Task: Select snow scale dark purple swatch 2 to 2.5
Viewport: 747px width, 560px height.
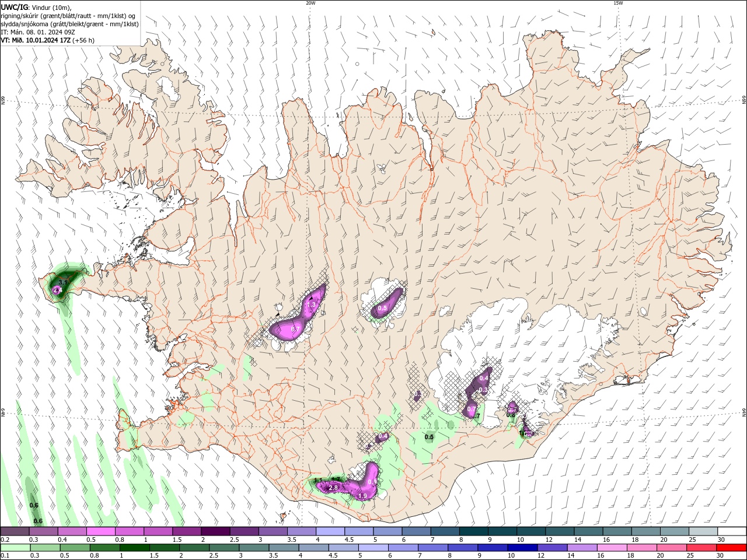Action: (215, 531)
